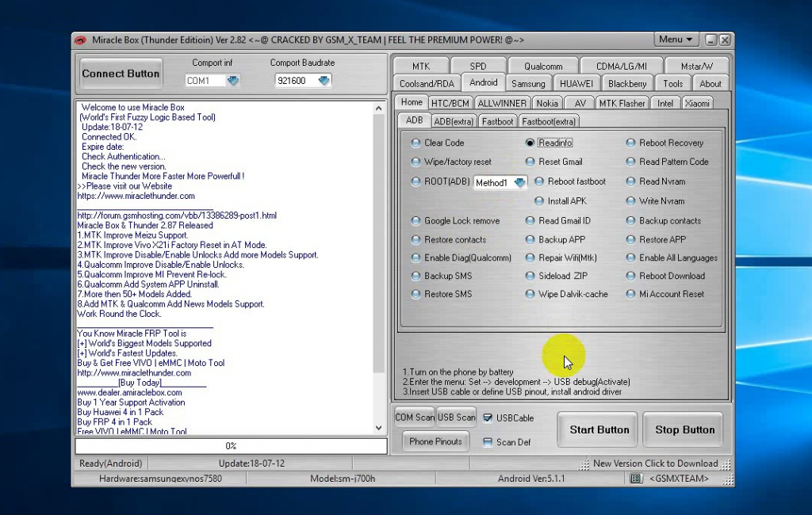Select Restore APP radio button
This screenshot has height=515, width=812.
point(630,239)
